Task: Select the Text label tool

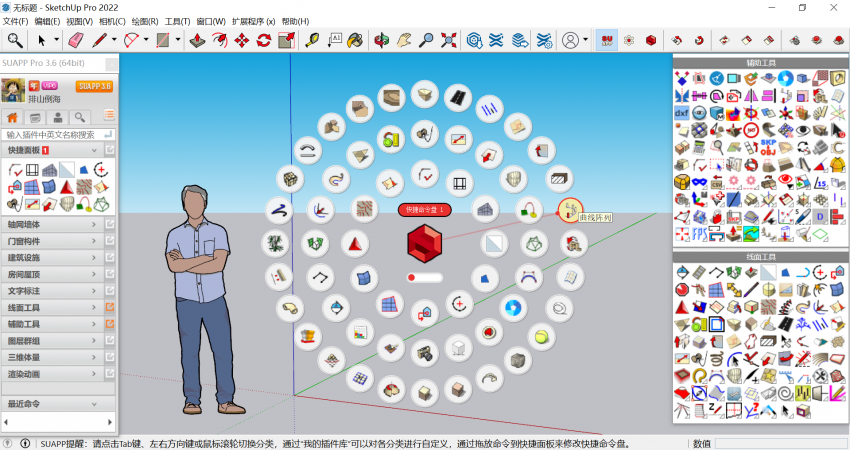Action: pos(334,40)
